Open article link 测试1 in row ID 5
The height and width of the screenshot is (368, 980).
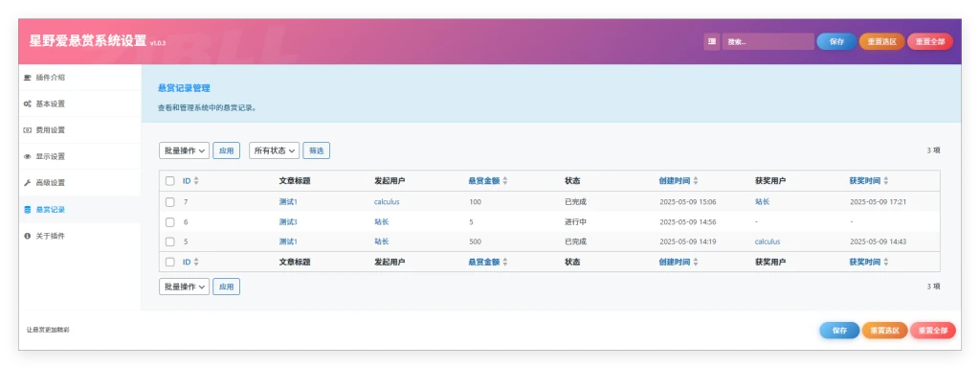(x=288, y=241)
